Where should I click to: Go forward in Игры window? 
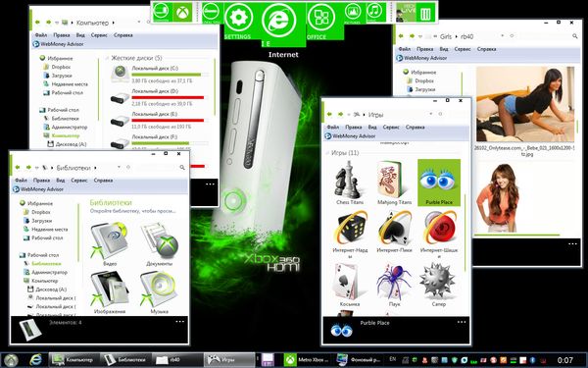coord(340,114)
